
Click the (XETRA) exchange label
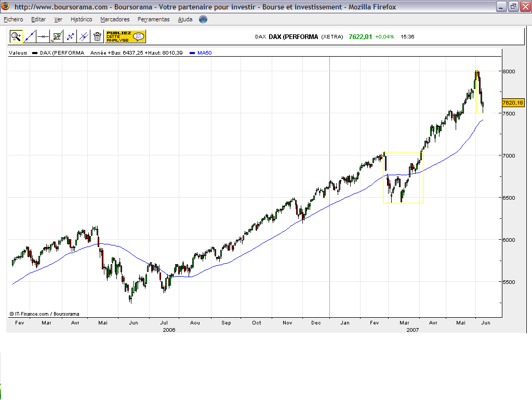332,37
